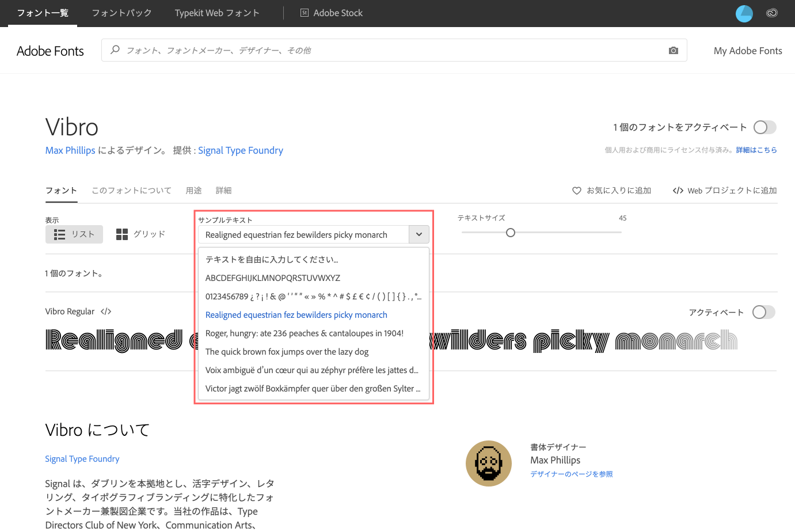Click the text size slider handle

(510, 233)
